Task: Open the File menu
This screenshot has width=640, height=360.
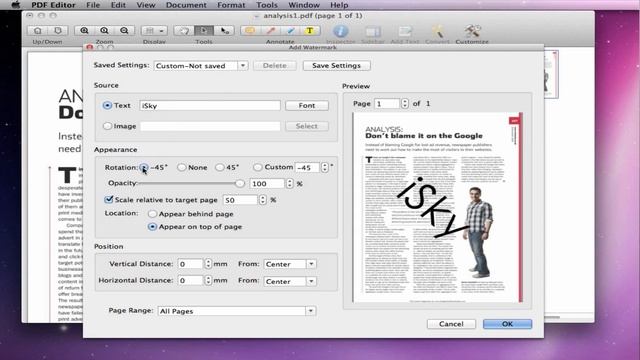Action: tap(93, 5)
